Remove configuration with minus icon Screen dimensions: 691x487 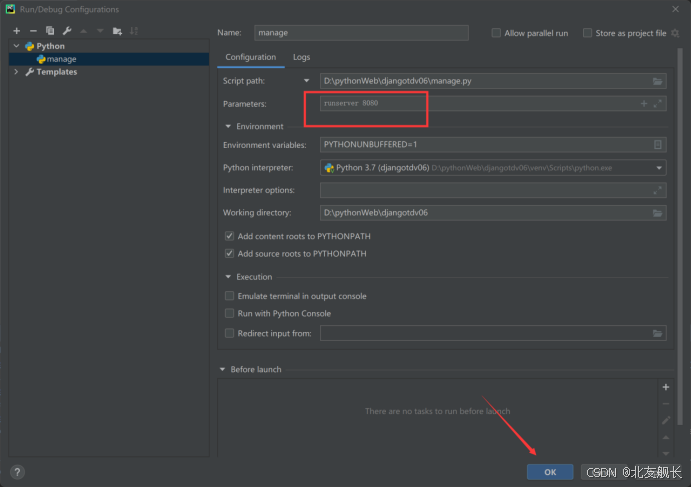33,31
